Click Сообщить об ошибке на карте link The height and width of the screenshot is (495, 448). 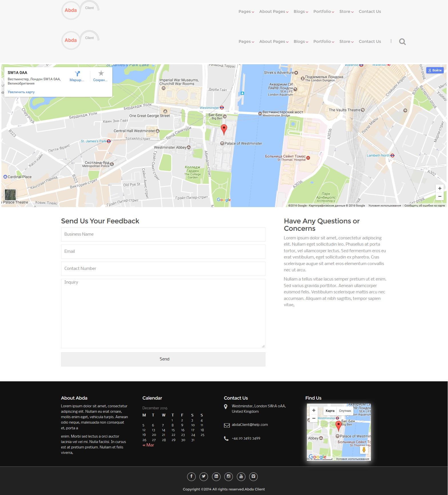coord(425,205)
